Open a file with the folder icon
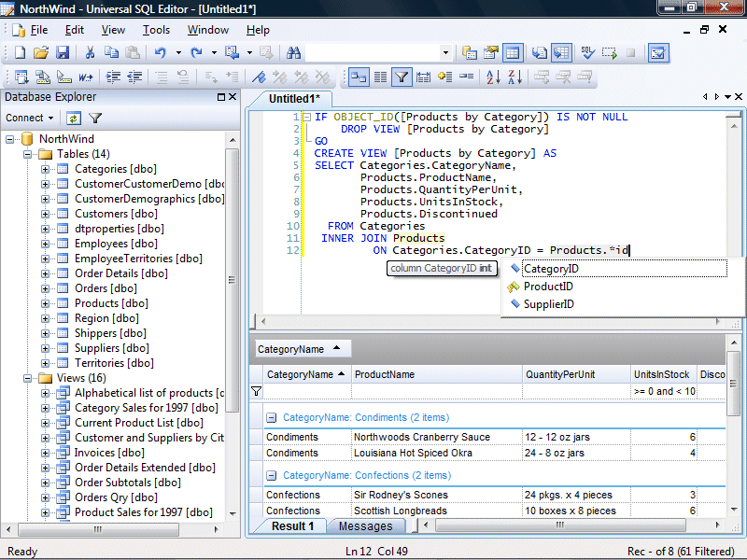This screenshot has height=560, width=747. pyautogui.click(x=41, y=52)
